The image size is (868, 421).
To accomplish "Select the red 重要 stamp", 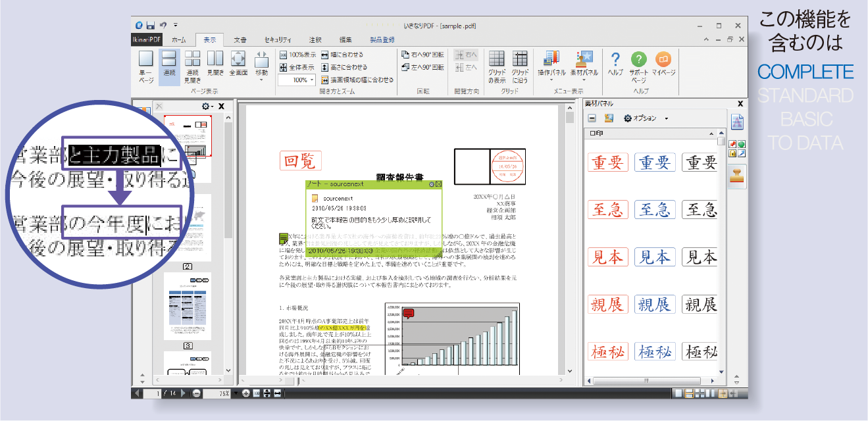I will click(x=608, y=162).
